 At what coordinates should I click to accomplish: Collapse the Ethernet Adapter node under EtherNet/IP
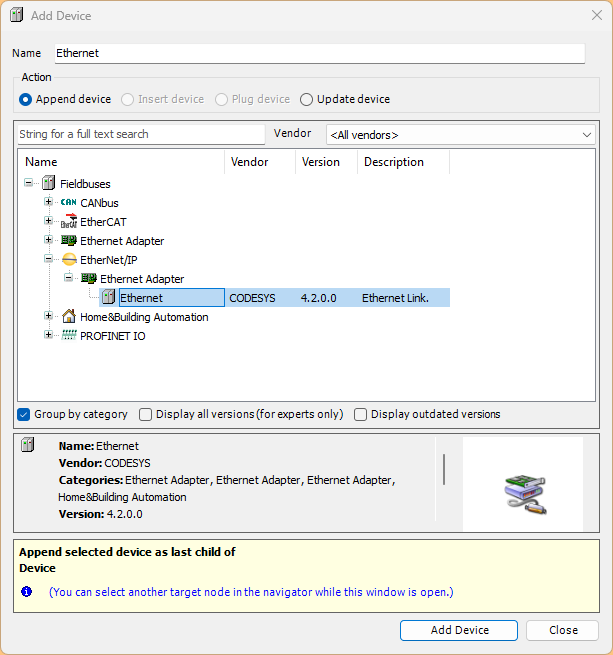point(69,278)
